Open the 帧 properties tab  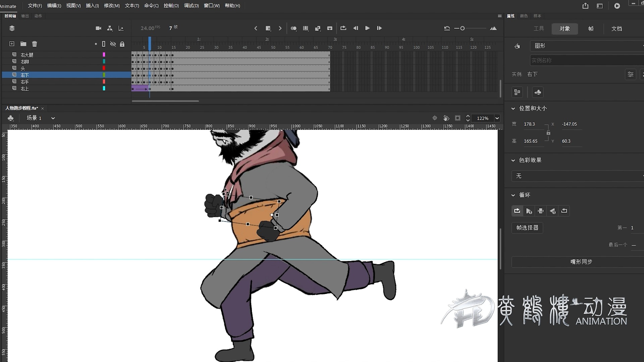tap(591, 28)
